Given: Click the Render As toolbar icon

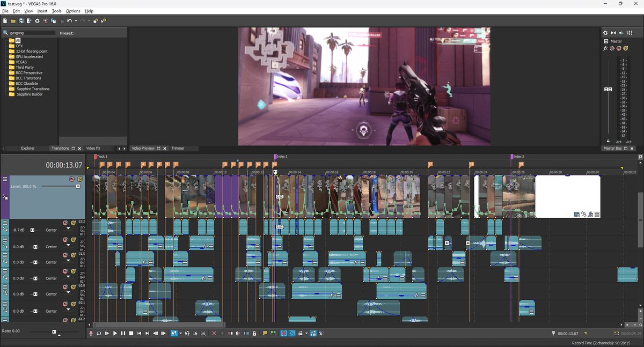Looking at the screenshot, I should [28, 21].
